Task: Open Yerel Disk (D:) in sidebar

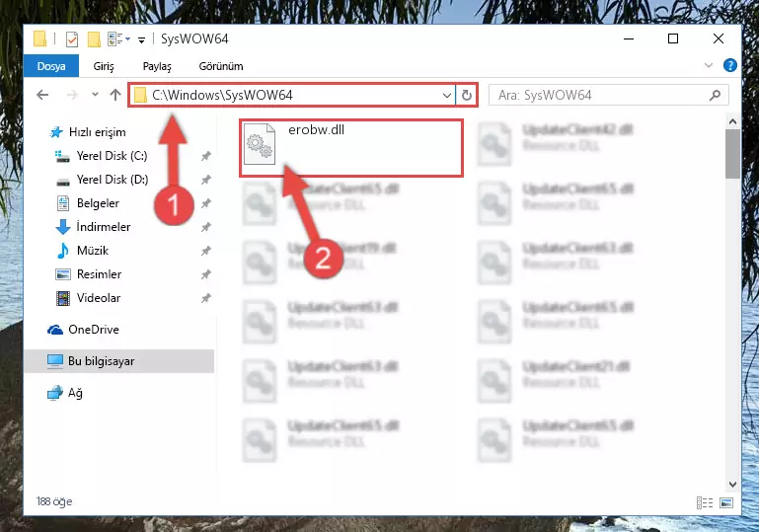Action: (113, 180)
